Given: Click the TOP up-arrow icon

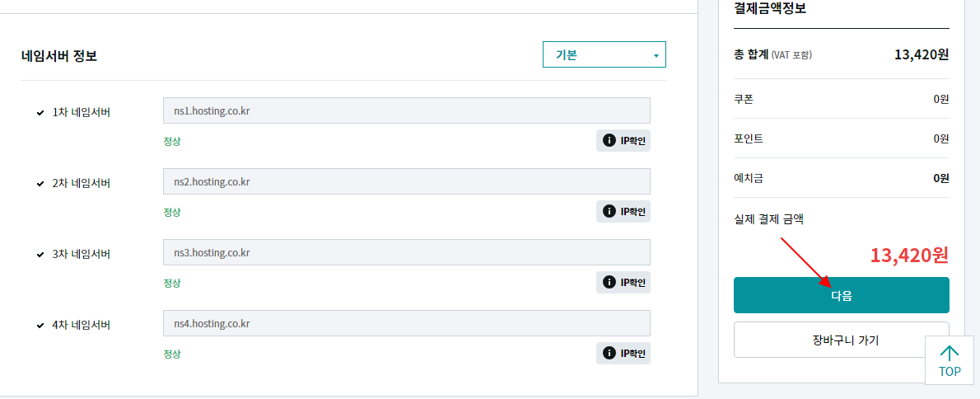Looking at the screenshot, I should [950, 353].
